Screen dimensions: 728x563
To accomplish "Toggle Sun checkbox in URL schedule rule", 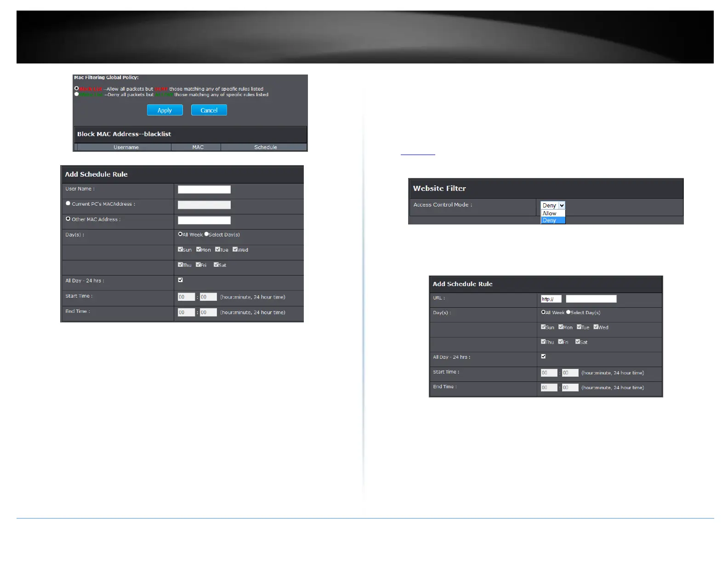I will [x=543, y=327].
